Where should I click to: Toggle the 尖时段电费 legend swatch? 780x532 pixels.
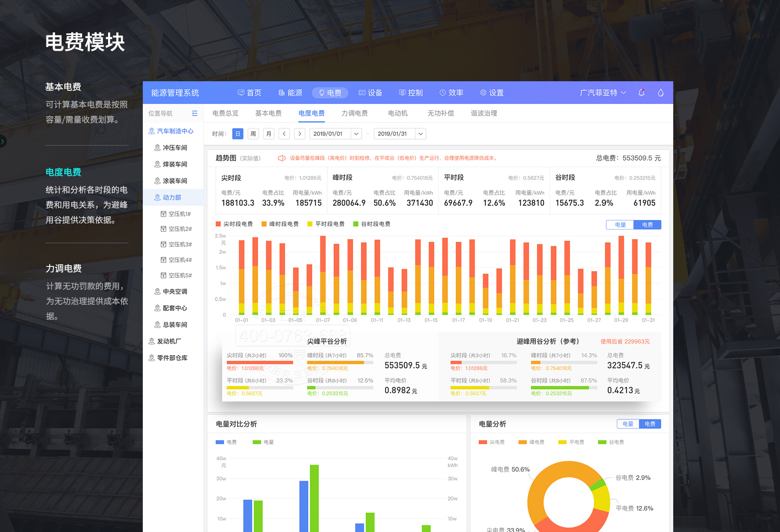tap(218, 224)
